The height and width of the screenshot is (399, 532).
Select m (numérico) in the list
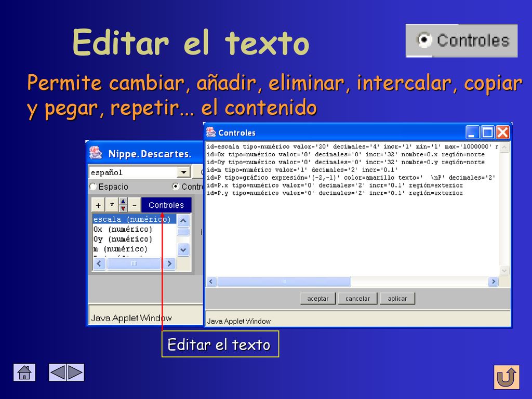tap(134, 249)
